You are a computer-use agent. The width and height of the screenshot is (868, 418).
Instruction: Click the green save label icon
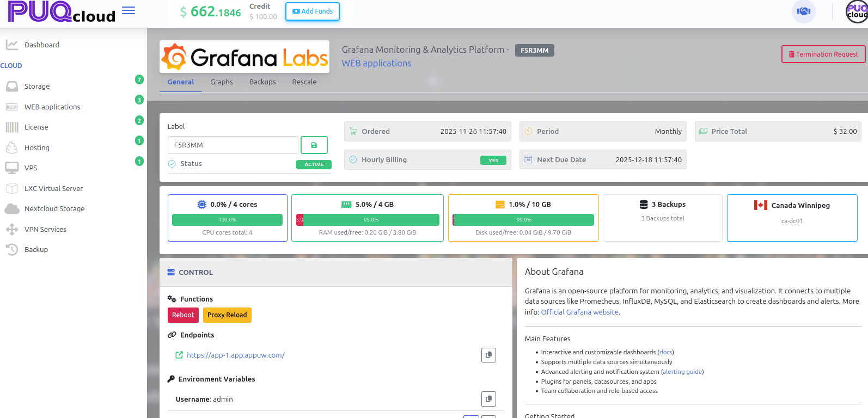pos(314,145)
